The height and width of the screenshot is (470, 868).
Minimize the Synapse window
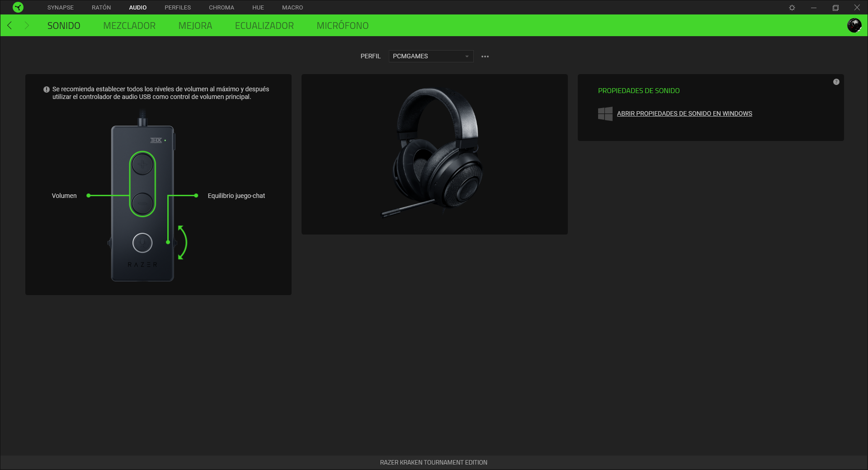(x=814, y=8)
